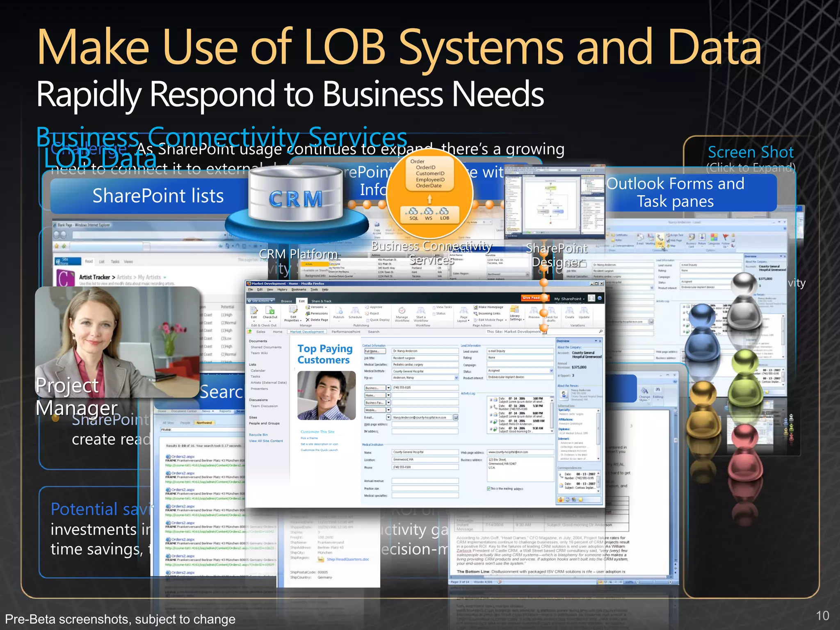Click the Incoming Links icon
The width and height of the screenshot is (840, 630).
click(x=475, y=313)
